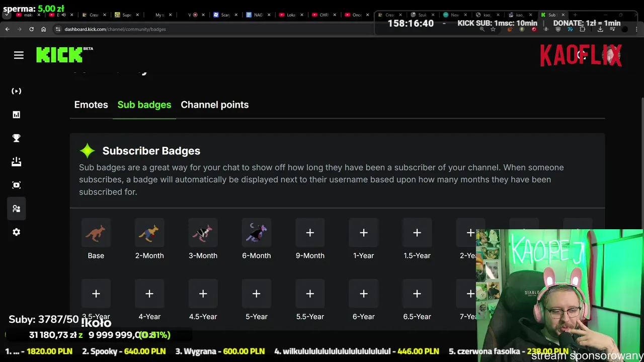Screen dimensions: 644x362
Task: Select the 6-Month badge thumbnail
Action: tap(257, 233)
